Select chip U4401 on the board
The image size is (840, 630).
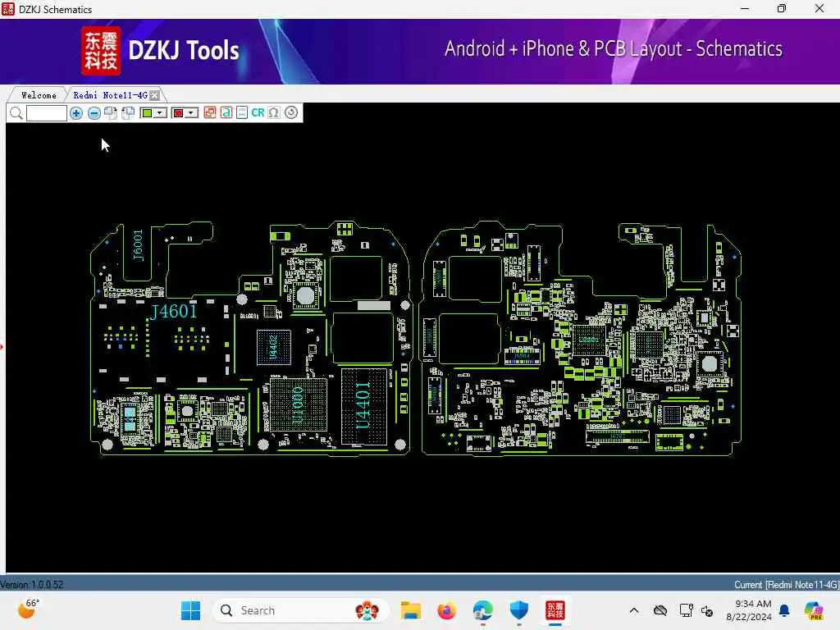[363, 405]
